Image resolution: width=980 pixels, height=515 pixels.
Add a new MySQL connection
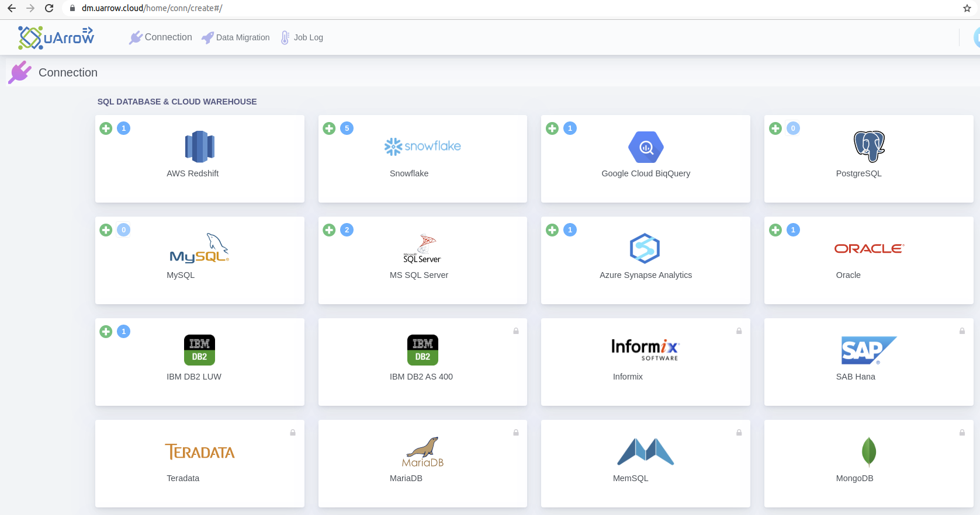[106, 230]
